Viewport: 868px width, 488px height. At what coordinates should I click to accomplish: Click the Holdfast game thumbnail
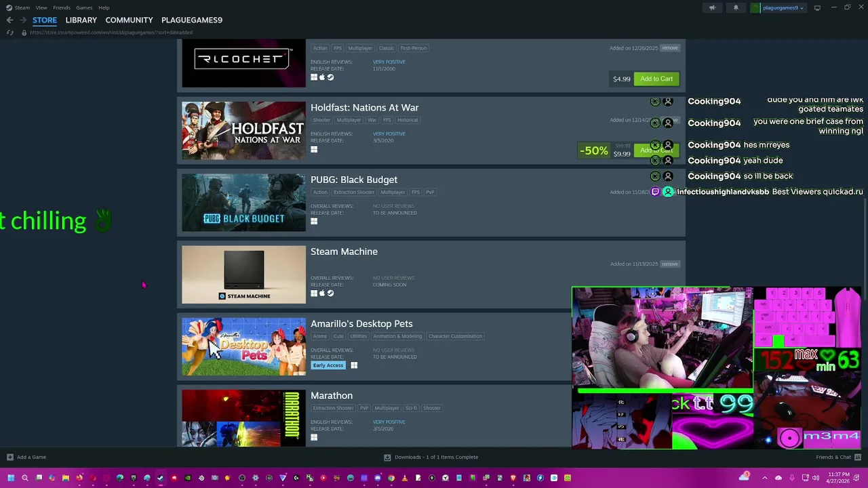(243, 130)
